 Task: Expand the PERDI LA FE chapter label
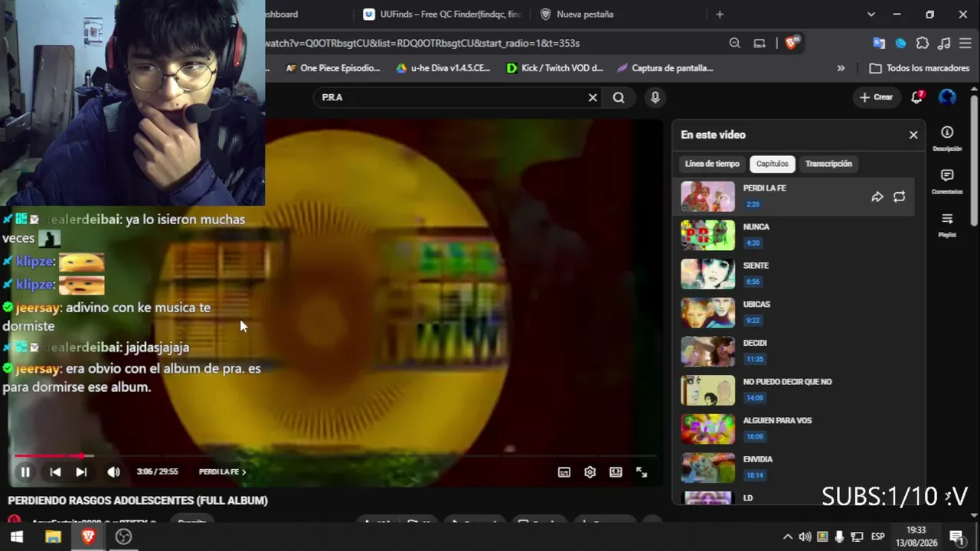click(x=222, y=472)
